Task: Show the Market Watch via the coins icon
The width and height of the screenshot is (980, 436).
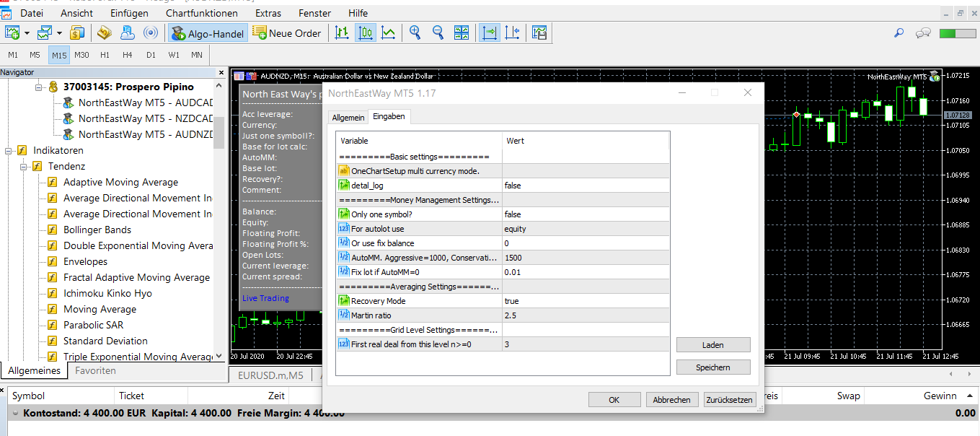Action: [x=105, y=32]
